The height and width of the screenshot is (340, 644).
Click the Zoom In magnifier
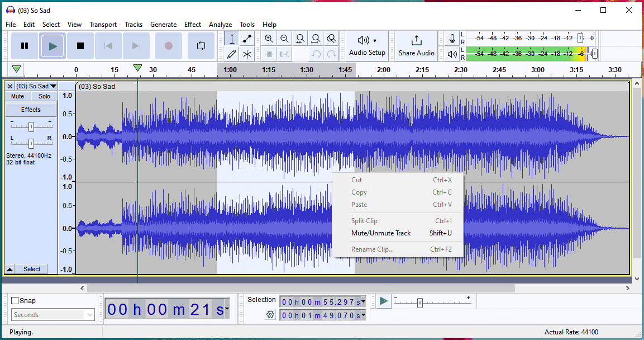[x=269, y=39]
